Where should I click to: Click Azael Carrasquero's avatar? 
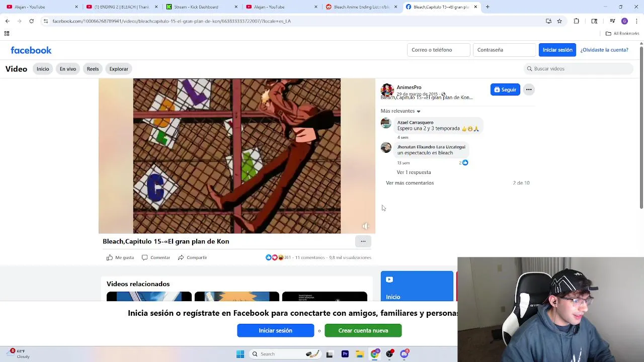(386, 123)
